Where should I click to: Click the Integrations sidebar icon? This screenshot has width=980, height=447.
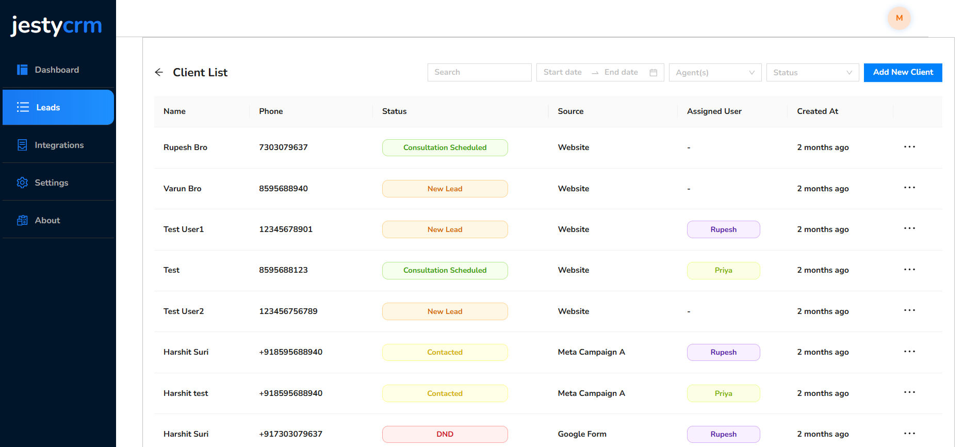point(22,145)
